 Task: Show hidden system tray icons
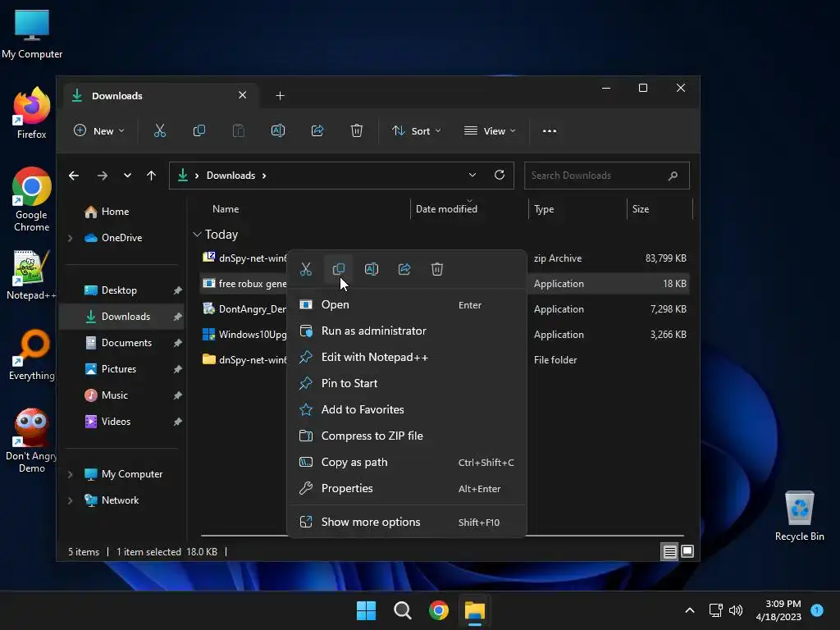[x=689, y=610]
